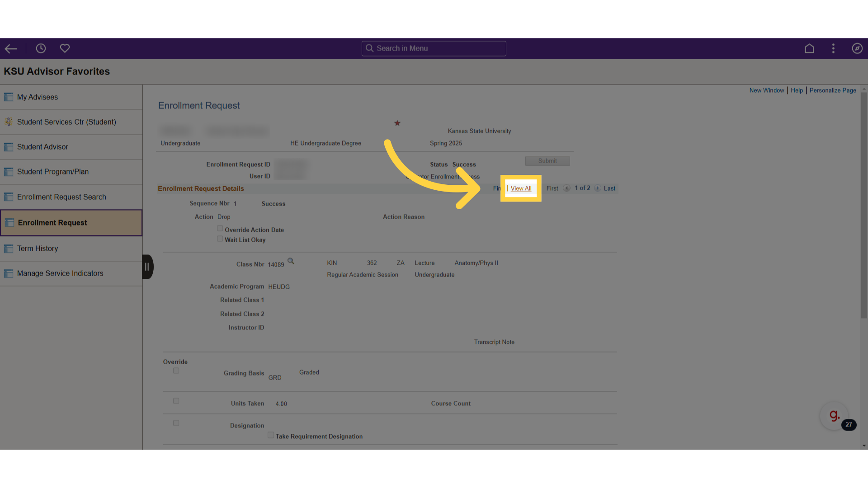Open recently visited clock icon
This screenshot has width=868, height=488.
(41, 48)
